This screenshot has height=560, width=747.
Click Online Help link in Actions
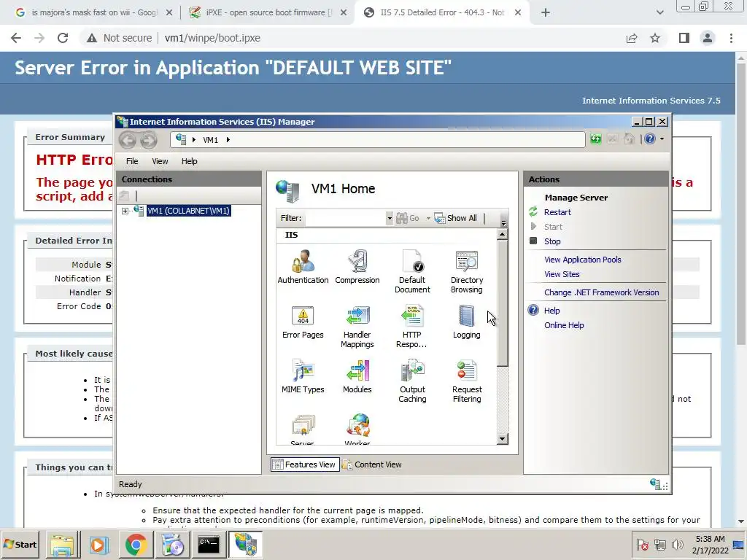point(564,325)
